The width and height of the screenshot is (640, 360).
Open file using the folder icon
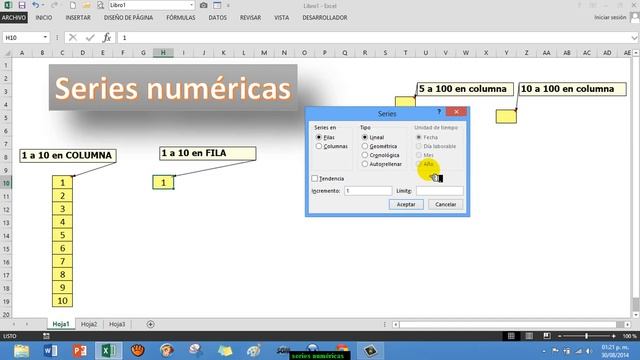pos(87,5)
